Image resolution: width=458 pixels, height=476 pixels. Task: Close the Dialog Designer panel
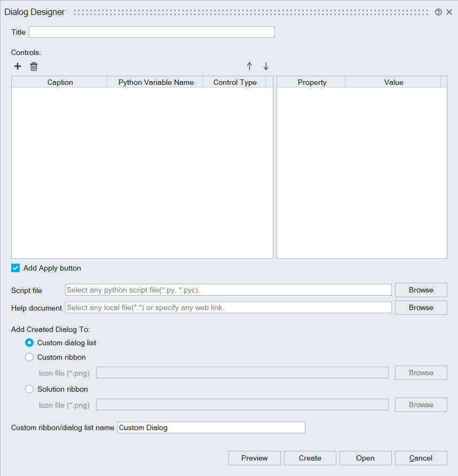(449, 12)
